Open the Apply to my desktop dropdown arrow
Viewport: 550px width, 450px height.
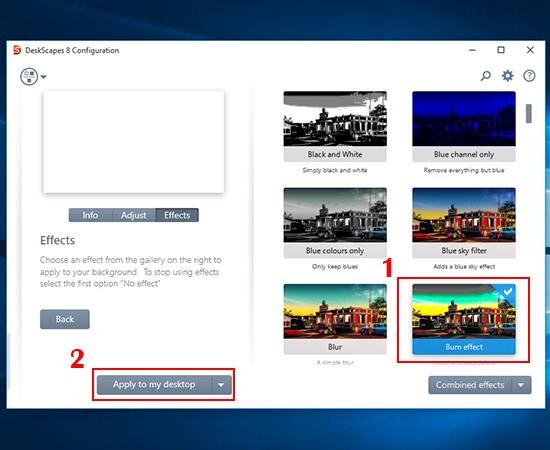click(221, 385)
